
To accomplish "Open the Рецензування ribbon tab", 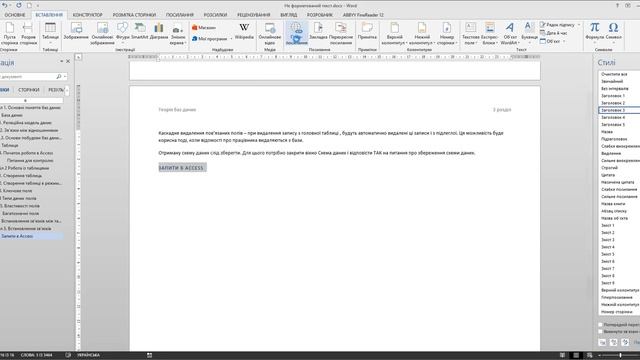I will 253,15.
